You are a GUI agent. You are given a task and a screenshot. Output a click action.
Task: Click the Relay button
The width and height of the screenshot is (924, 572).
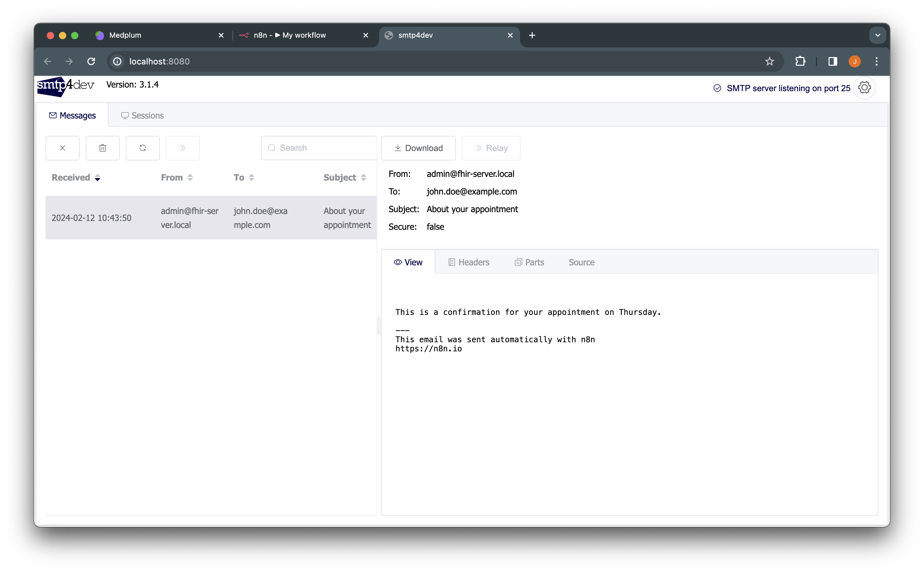click(x=491, y=148)
